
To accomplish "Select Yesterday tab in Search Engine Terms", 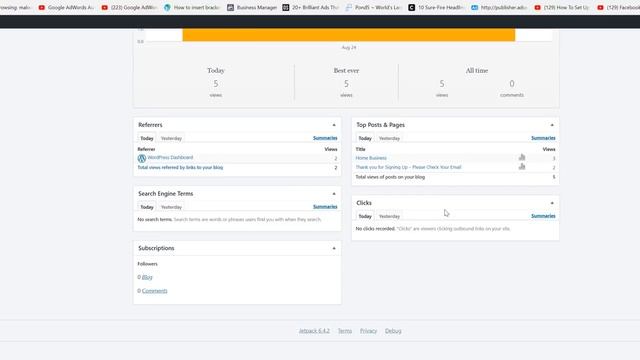I will [x=171, y=207].
